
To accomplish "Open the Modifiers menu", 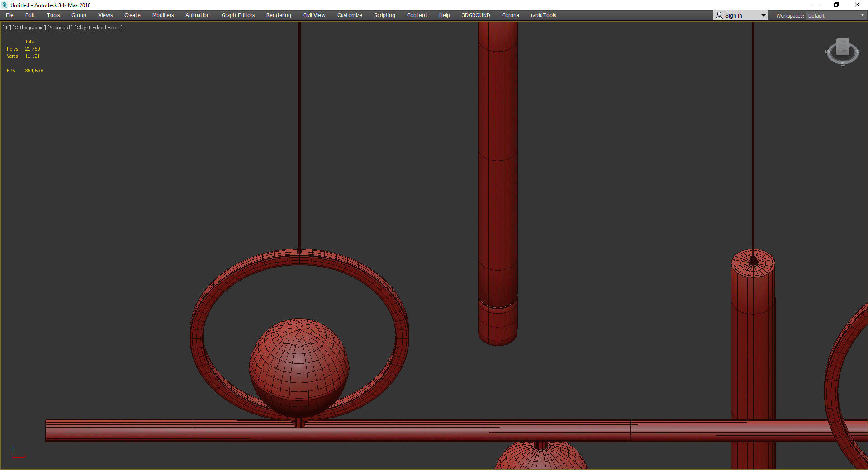I will coord(163,15).
